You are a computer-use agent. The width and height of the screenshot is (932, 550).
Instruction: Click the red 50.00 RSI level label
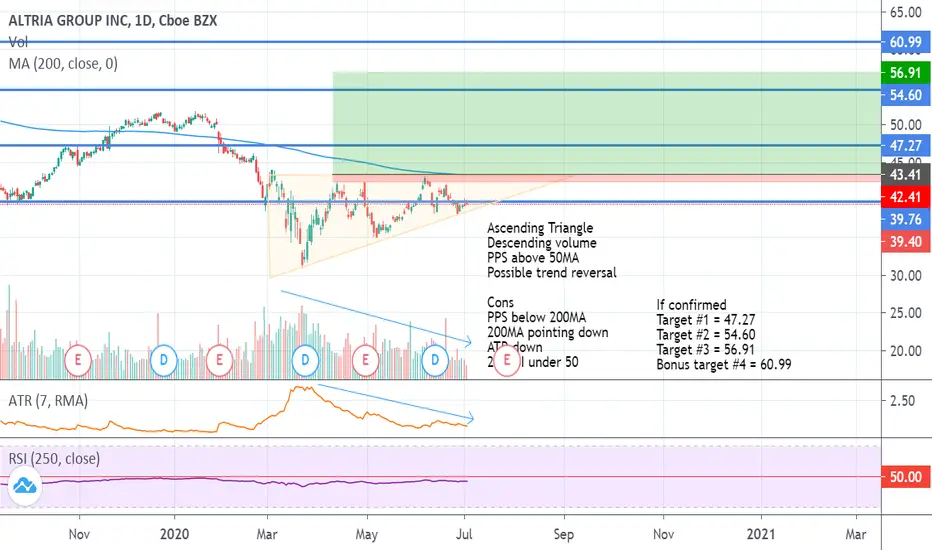pos(905,477)
